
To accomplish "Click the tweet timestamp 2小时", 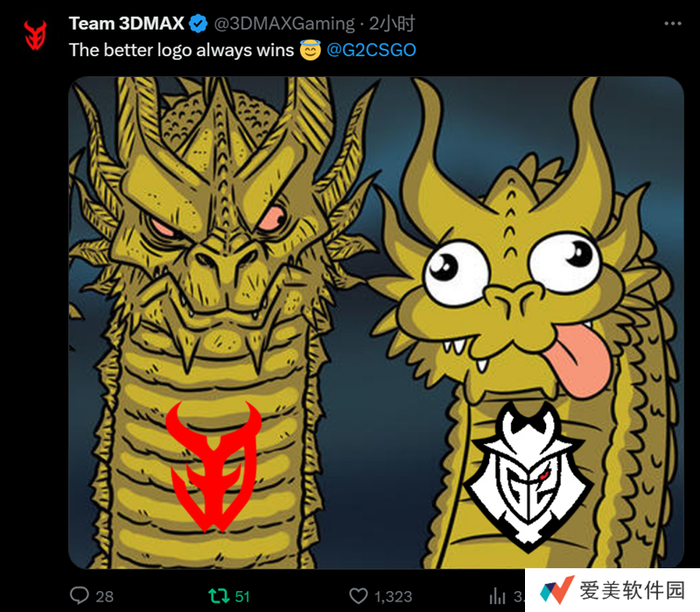I will (x=392, y=24).
